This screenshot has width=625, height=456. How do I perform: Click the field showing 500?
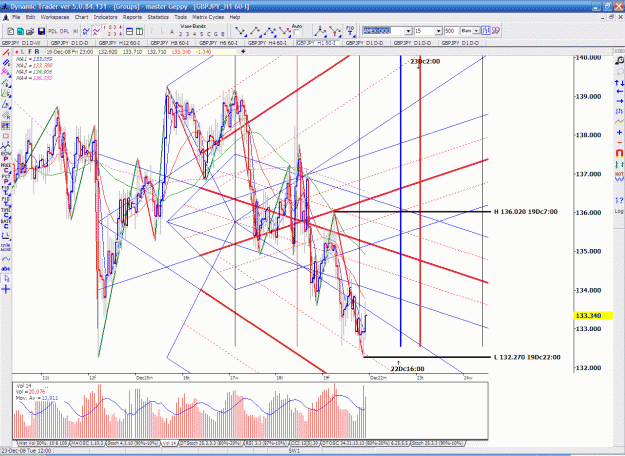pos(451,31)
